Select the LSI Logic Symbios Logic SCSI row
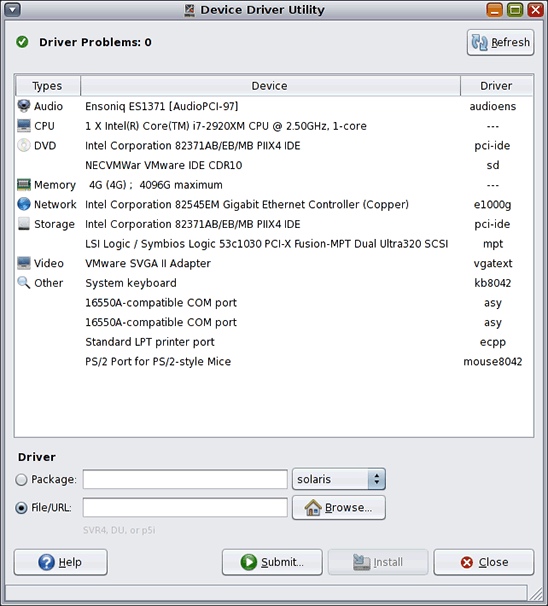The height and width of the screenshot is (606, 548). 274,244
